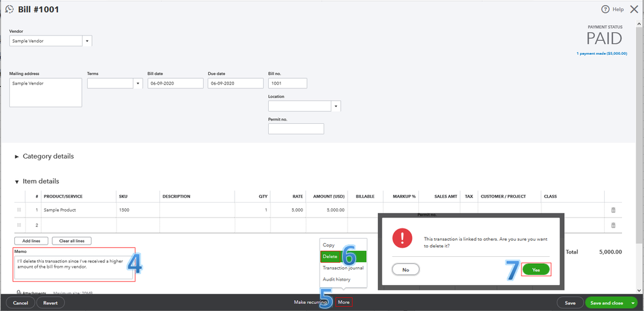This screenshot has width=644, height=311.
Task: Grab the drag handle icon of row 1
Action: [19, 210]
